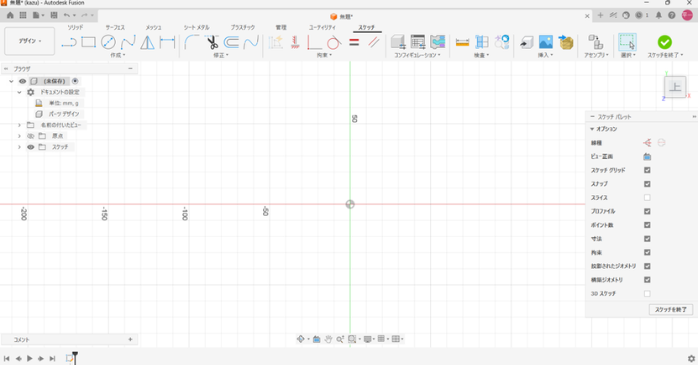Switch to the プラスチック tab
The width and height of the screenshot is (698, 365).
pyautogui.click(x=243, y=28)
